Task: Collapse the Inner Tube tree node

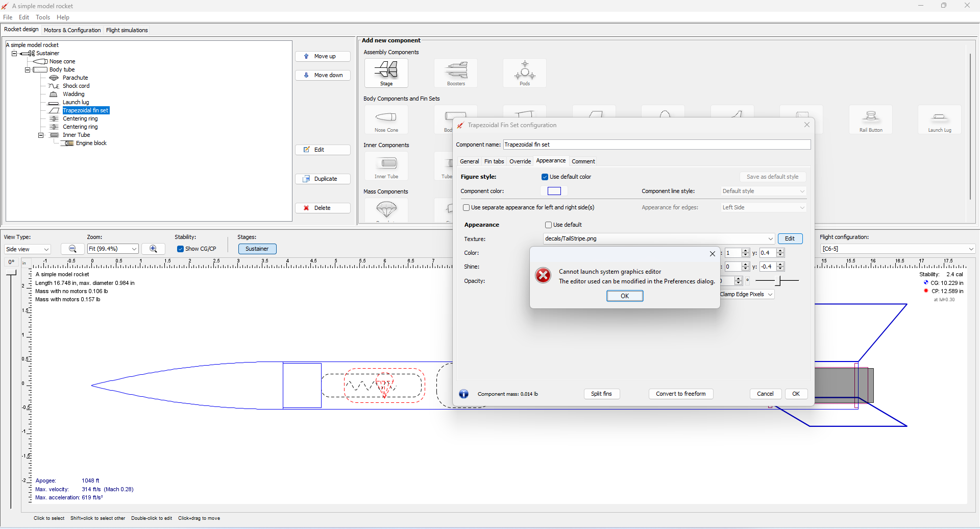Action: [x=40, y=135]
